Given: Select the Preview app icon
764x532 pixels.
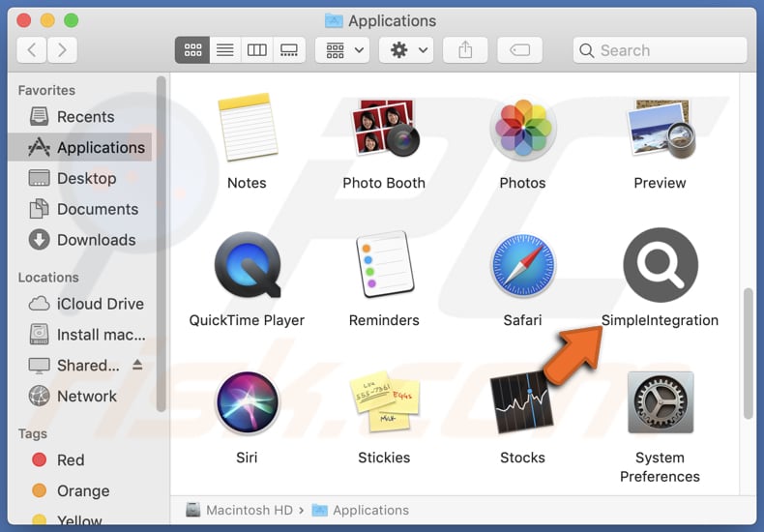Looking at the screenshot, I should 661,128.
